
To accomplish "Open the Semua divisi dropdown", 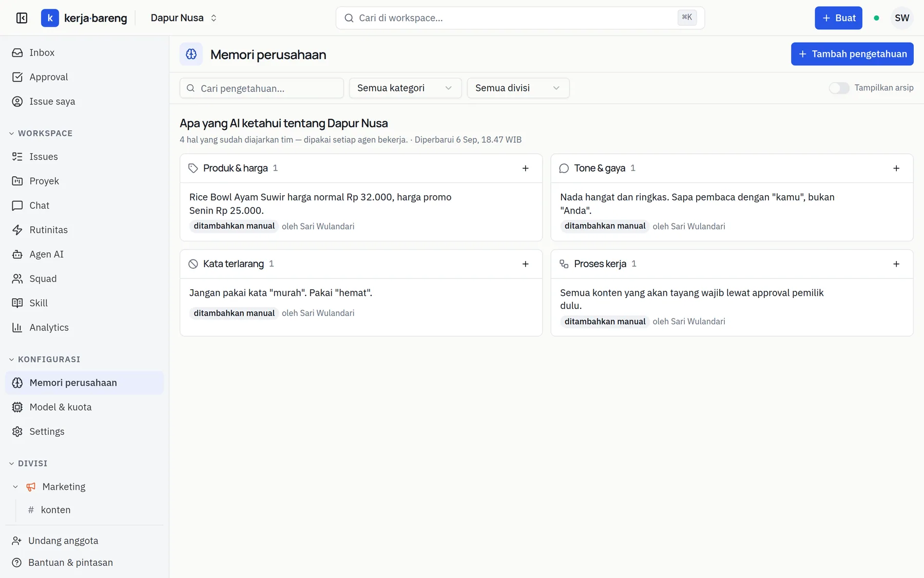I will [518, 88].
